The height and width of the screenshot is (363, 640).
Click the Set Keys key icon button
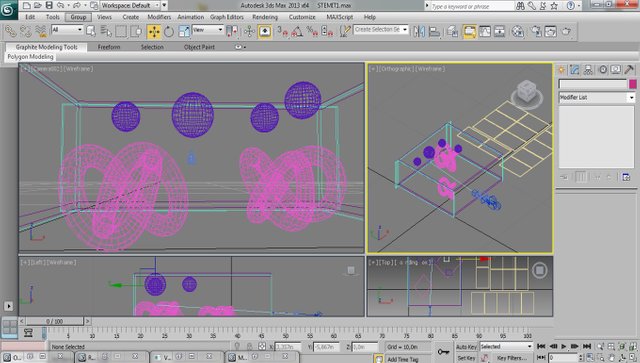click(x=443, y=352)
